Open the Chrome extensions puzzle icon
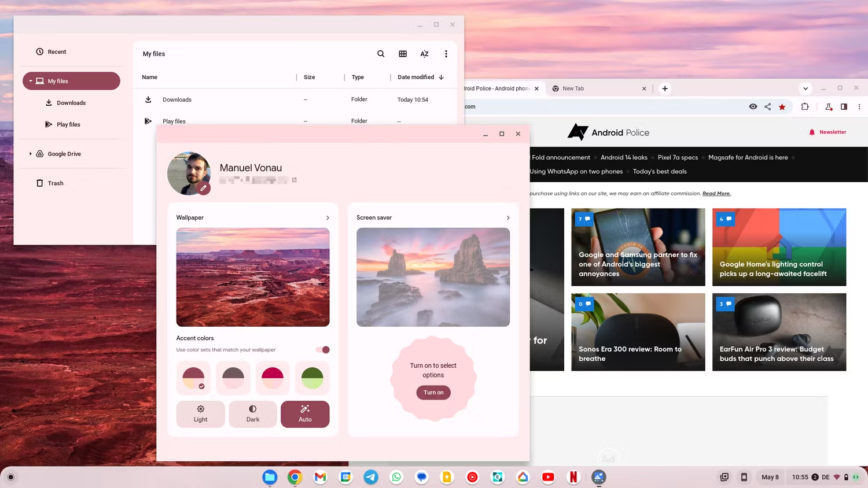 pyautogui.click(x=804, y=106)
